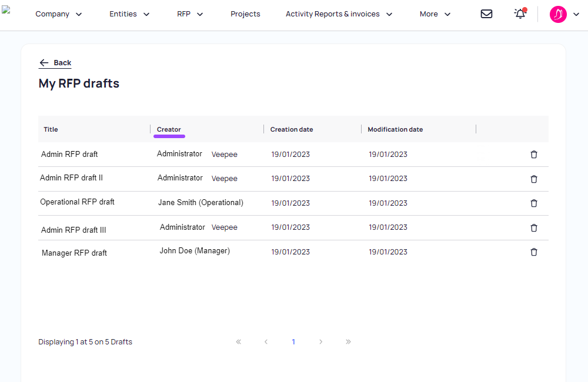This screenshot has width=588, height=382.
Task: Sort by Modification date column header
Action: [395, 129]
